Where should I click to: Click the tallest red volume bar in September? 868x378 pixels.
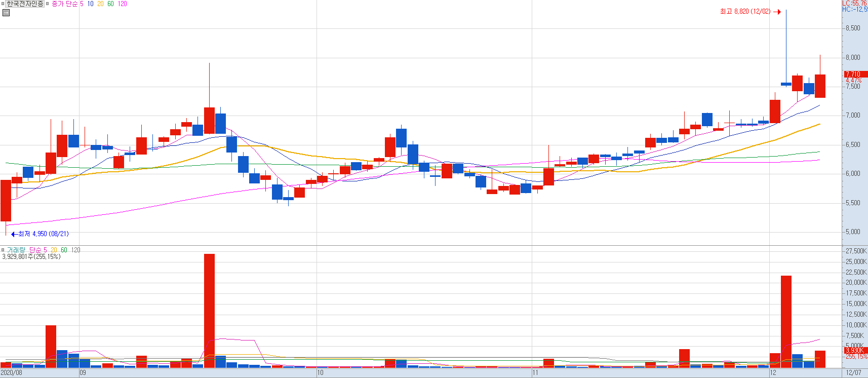coord(209,311)
